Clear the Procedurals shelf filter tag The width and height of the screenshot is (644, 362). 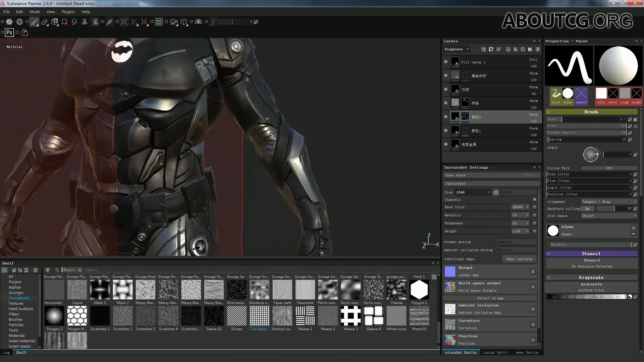(x=80, y=270)
